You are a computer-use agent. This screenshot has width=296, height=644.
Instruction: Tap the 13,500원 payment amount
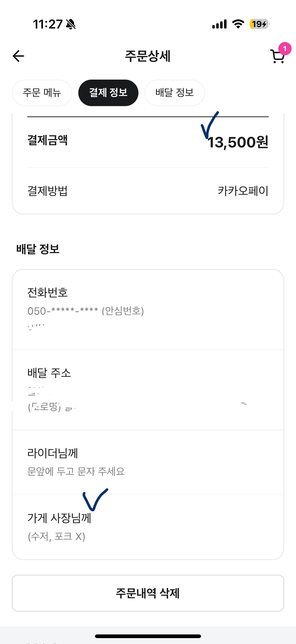238,142
